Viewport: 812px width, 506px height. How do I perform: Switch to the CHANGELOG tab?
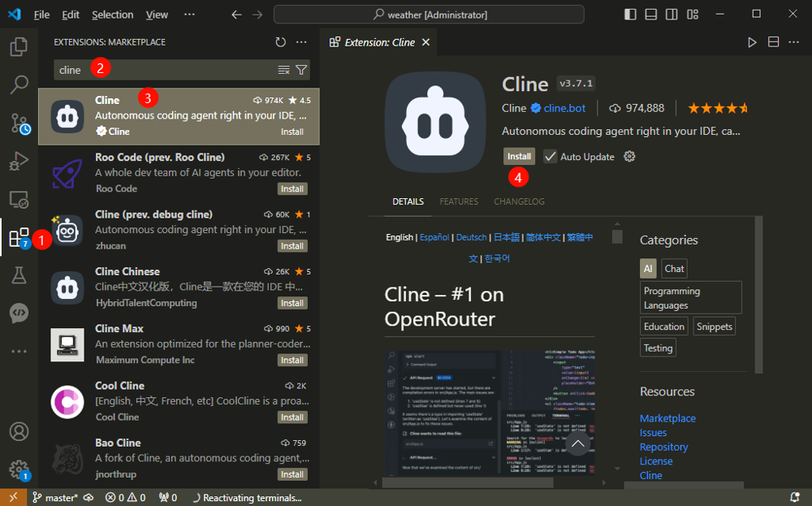point(519,201)
